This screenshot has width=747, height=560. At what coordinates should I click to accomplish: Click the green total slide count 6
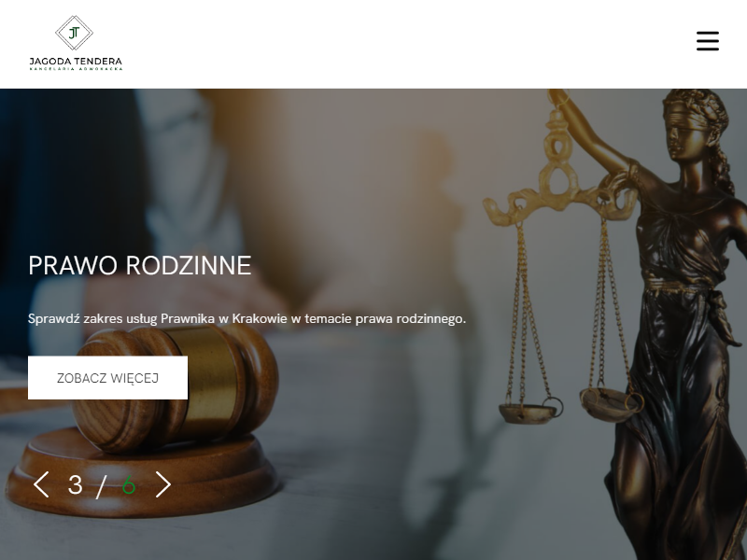tap(129, 485)
